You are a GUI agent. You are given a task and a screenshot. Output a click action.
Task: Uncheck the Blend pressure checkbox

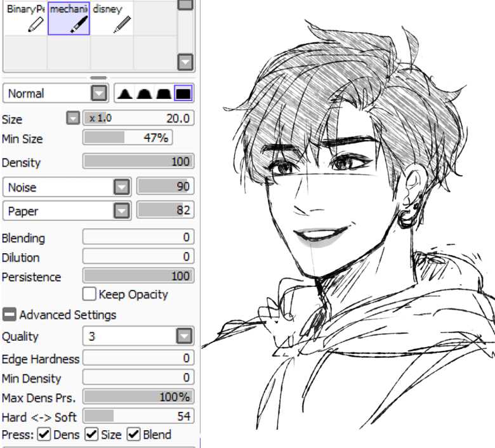(x=133, y=435)
